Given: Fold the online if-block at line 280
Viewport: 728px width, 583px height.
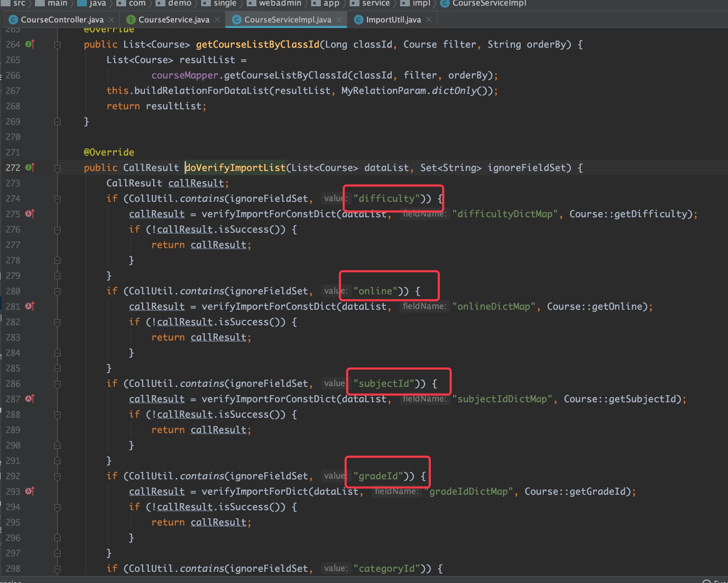Looking at the screenshot, I should coord(57,291).
